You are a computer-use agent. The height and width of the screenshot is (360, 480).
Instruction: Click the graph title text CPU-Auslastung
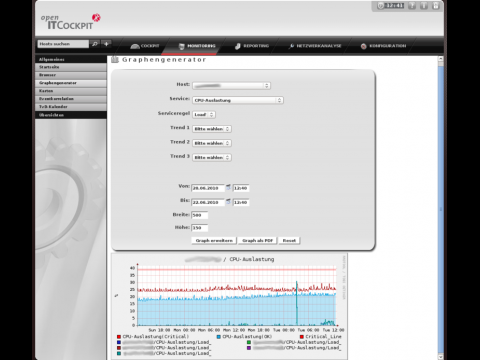point(252,259)
